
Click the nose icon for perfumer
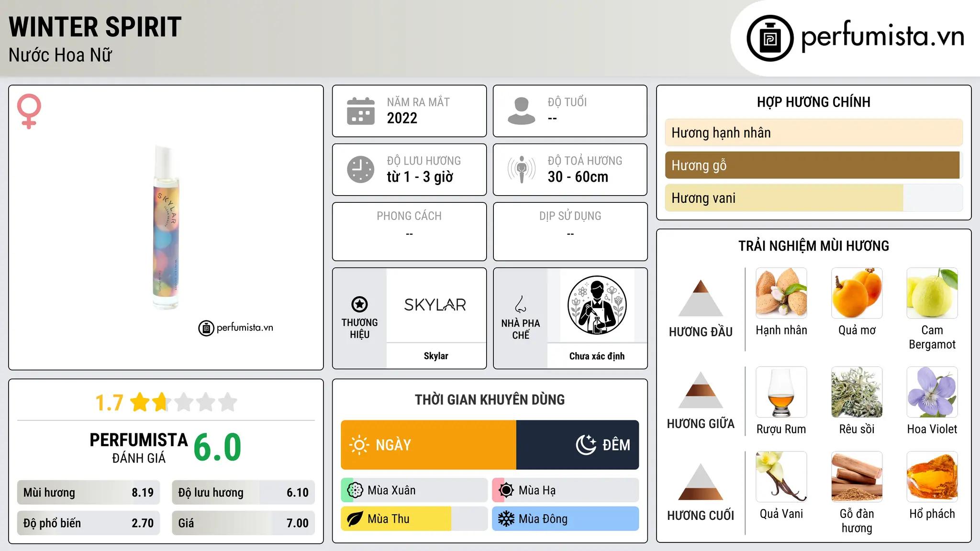click(521, 304)
